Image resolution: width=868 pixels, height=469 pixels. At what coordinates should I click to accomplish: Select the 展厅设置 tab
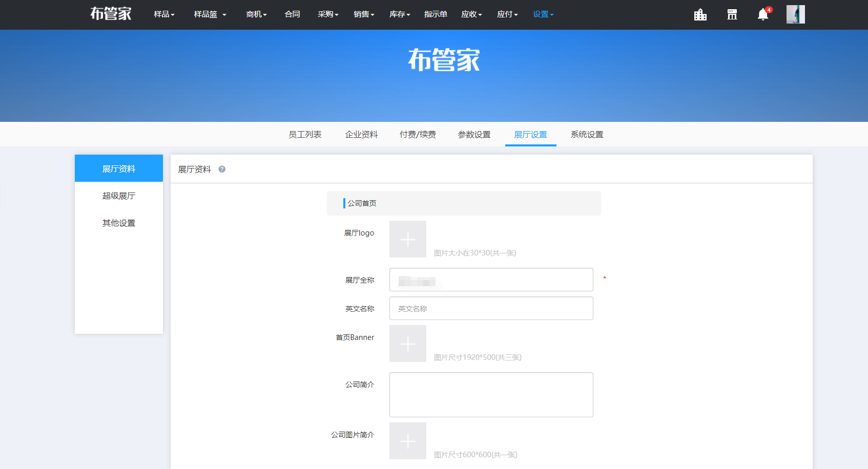531,135
